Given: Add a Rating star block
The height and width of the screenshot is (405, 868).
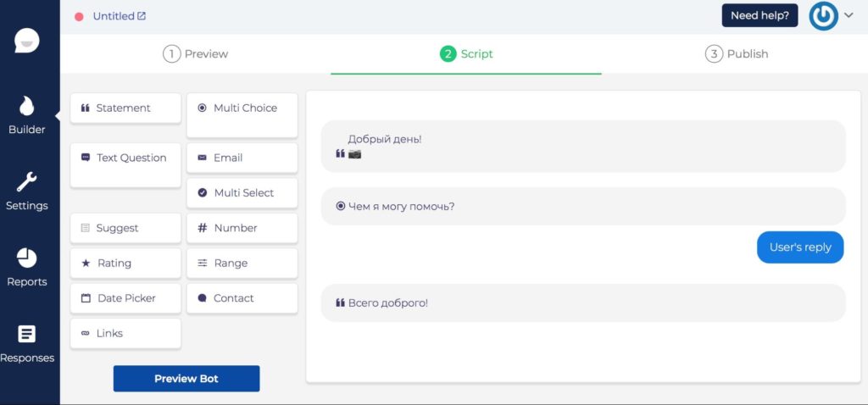Looking at the screenshot, I should (x=125, y=263).
